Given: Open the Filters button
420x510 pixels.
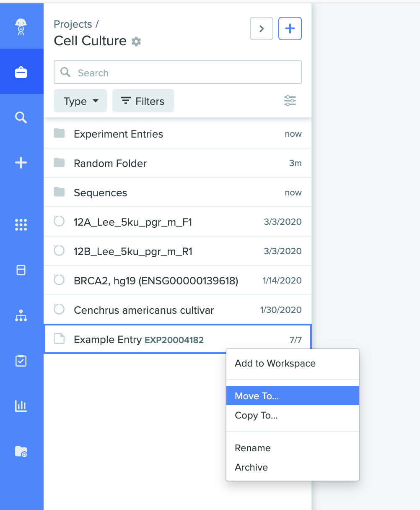Looking at the screenshot, I should click(143, 101).
